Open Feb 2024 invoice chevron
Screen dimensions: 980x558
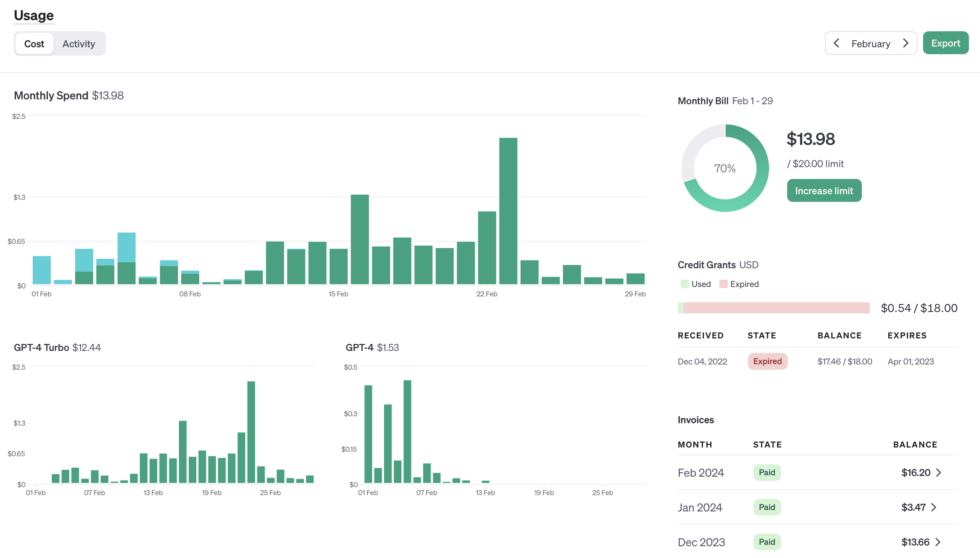point(939,473)
